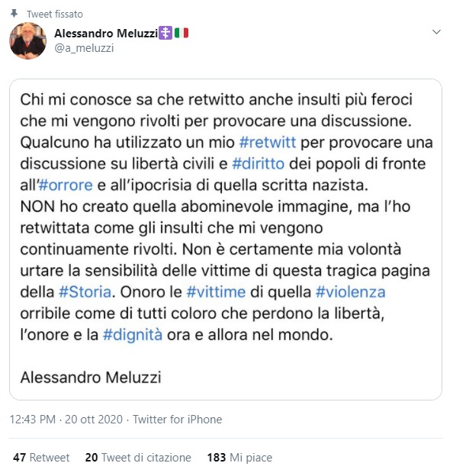
Task: View the 20 Tweet di citazione
Action: coord(138,457)
